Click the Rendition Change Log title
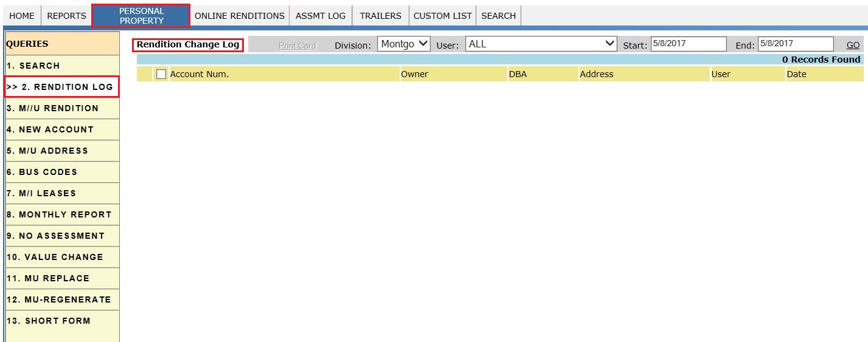This screenshot has height=342, width=868. tap(188, 44)
